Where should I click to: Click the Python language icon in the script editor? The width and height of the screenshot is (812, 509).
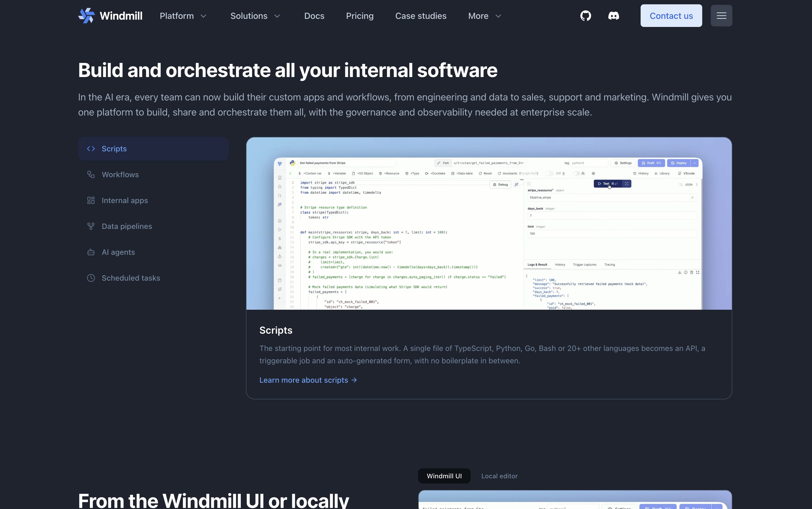(292, 163)
